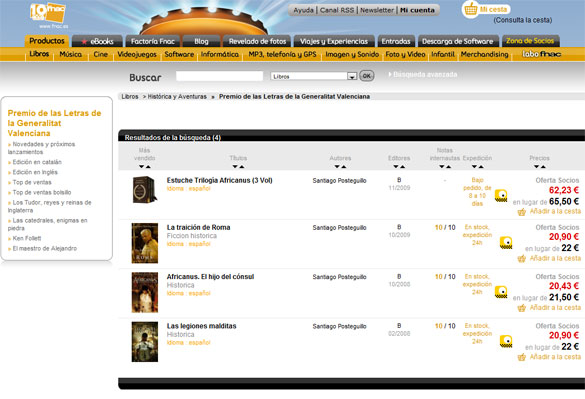Open the Blog tab
Viewport: 585px width, 399px height.
coord(201,41)
